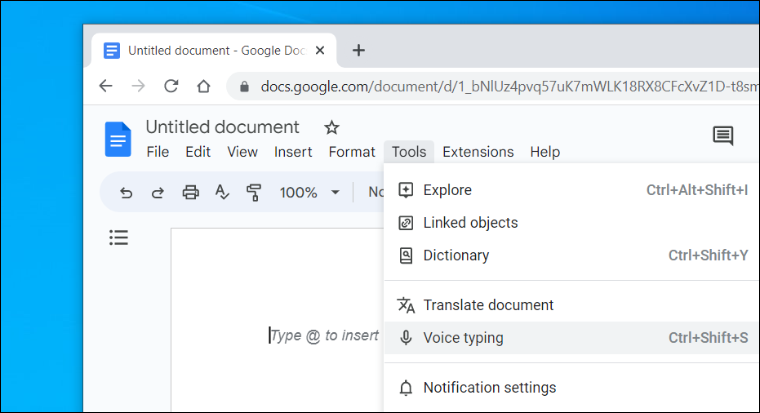Open Dictionary from the Tools menu

572,255
